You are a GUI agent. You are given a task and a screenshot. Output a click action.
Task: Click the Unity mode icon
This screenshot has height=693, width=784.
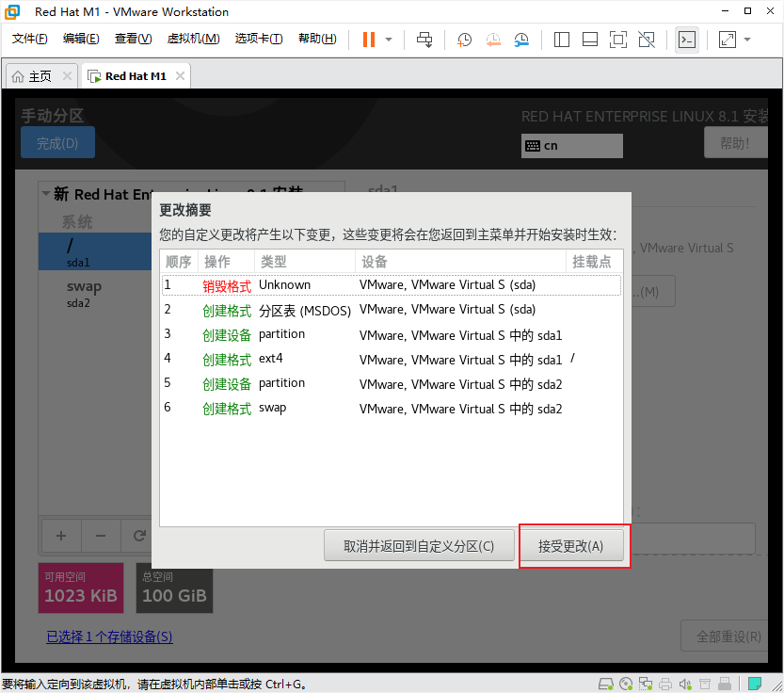coord(647,40)
